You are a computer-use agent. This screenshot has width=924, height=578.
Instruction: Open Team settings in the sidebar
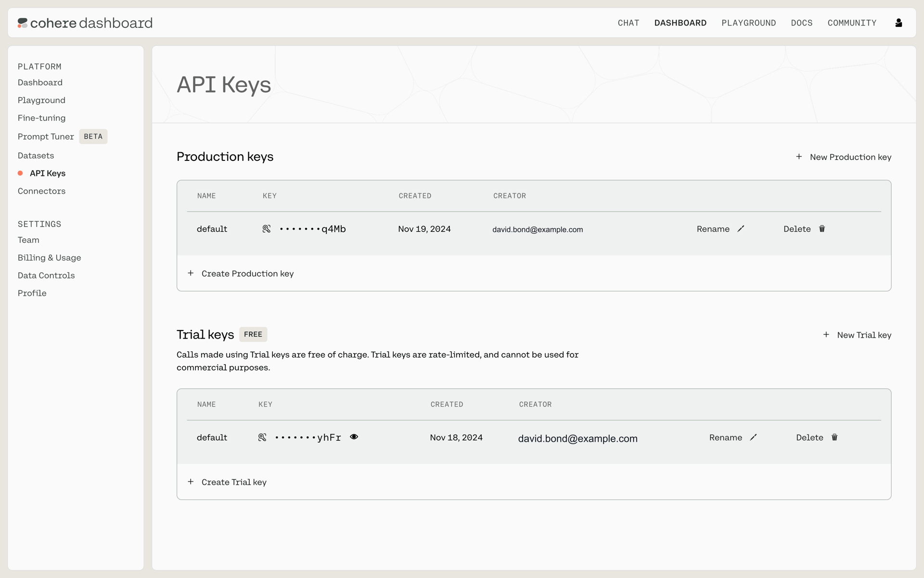pos(28,240)
